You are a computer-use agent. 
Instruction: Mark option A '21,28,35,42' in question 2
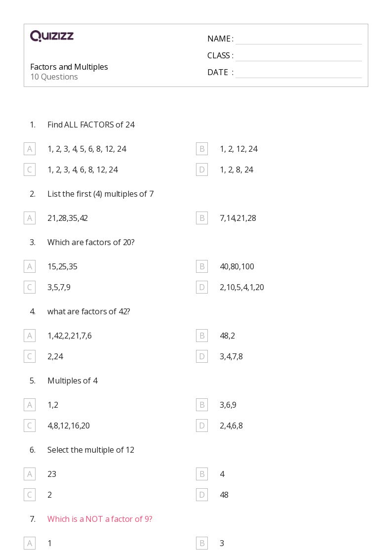[x=30, y=218]
